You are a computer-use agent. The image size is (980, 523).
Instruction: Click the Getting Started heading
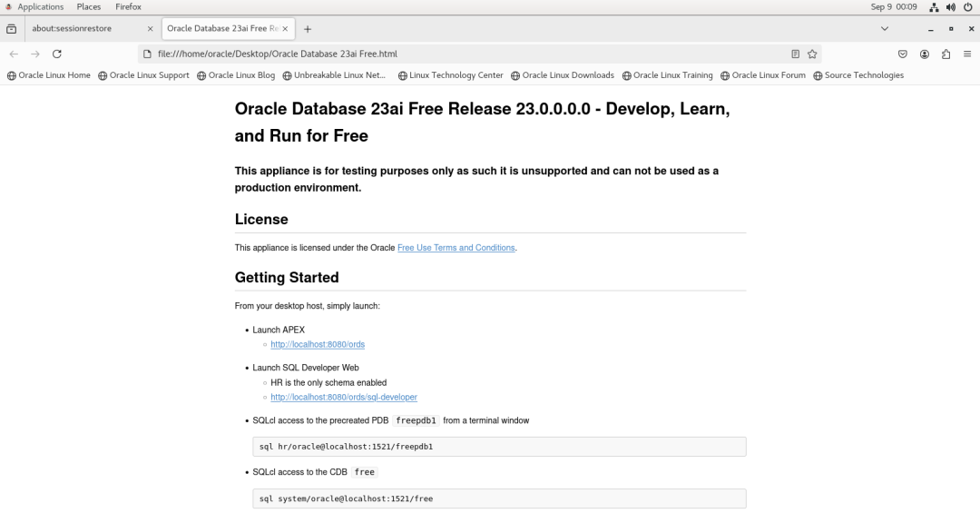[x=287, y=277]
